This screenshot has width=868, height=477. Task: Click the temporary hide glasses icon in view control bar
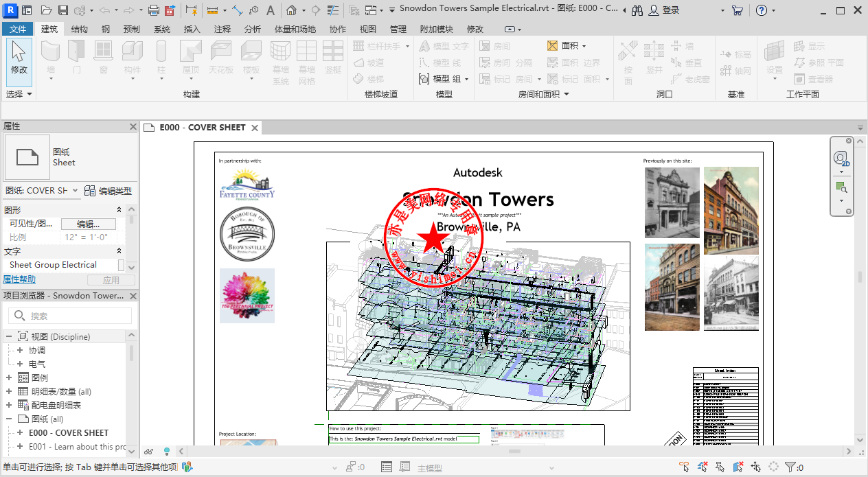tap(148, 451)
